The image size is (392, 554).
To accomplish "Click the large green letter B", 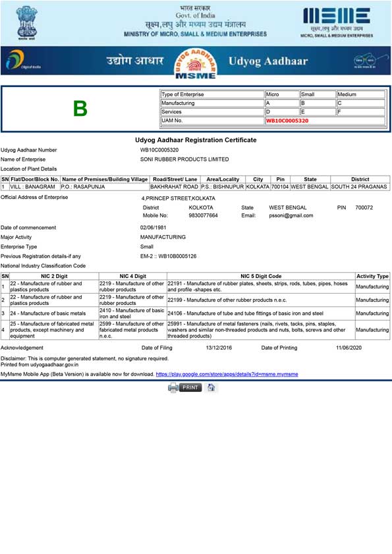I will 80,109.
